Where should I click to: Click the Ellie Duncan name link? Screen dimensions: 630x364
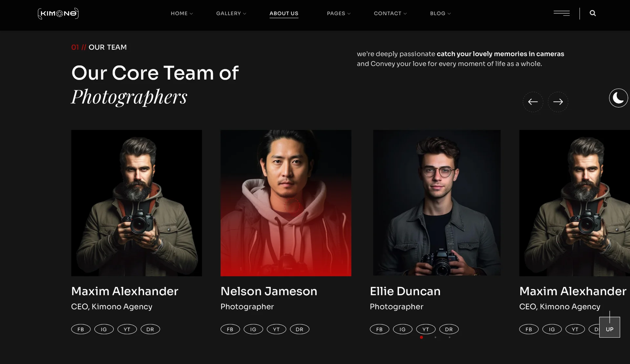pos(405,291)
